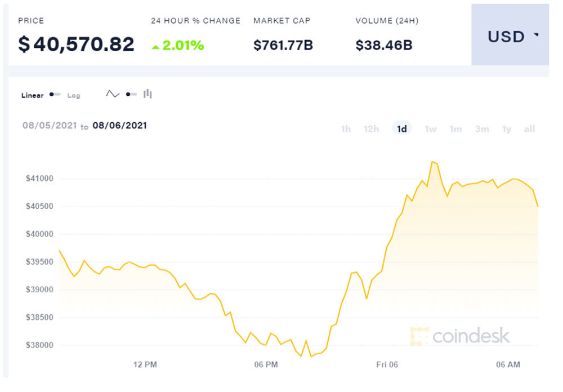Toggle the line/candlestick chart type switch
This screenshot has width=563, height=392.
coord(131,94)
